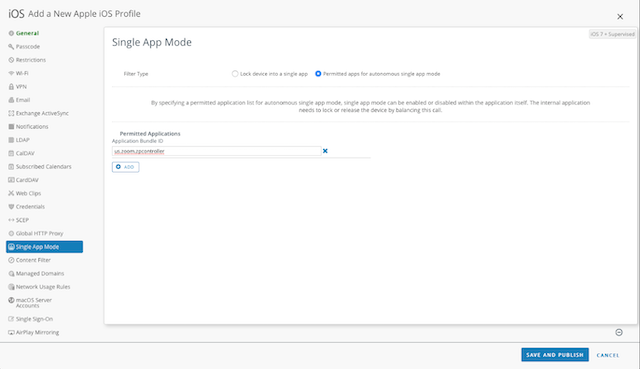Click the Web Clips scissors icon
Screen dimensions: 640x369
point(11,193)
